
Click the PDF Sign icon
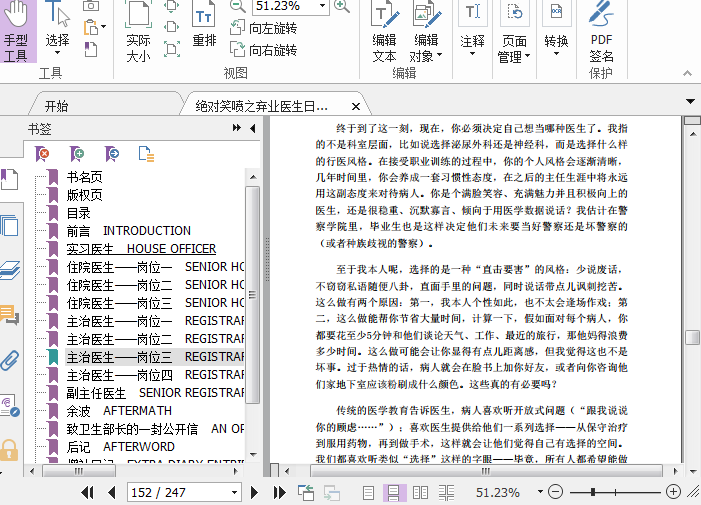pos(601,13)
